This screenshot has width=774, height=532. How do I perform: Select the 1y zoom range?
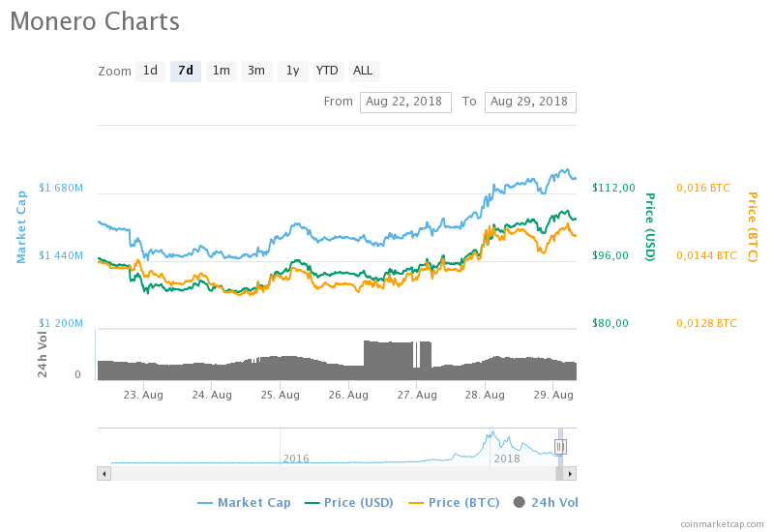click(x=293, y=71)
